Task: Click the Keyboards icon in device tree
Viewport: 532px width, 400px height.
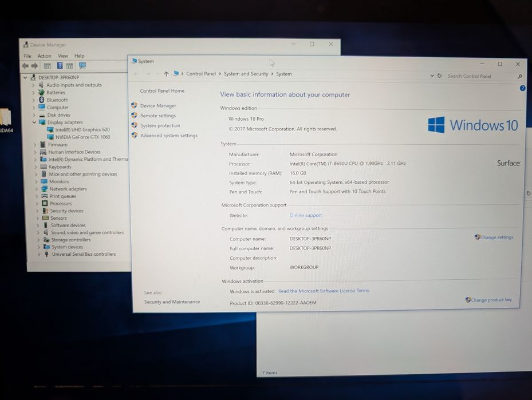Action: [44, 167]
